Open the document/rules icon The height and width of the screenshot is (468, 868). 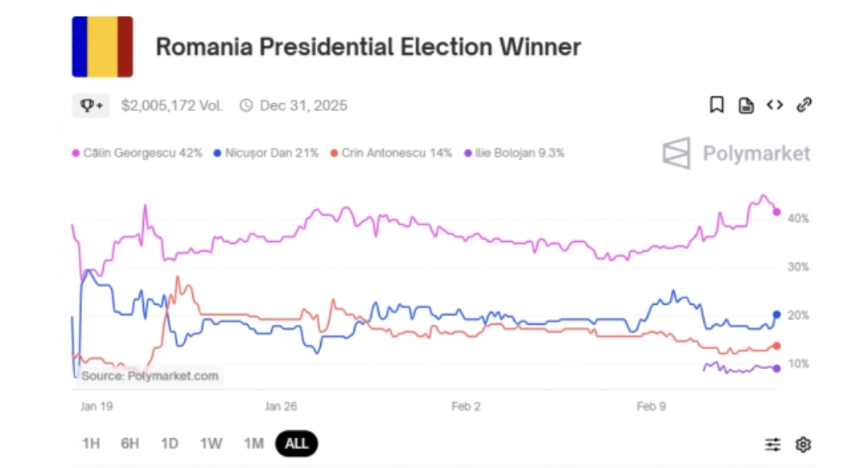pyautogui.click(x=747, y=105)
